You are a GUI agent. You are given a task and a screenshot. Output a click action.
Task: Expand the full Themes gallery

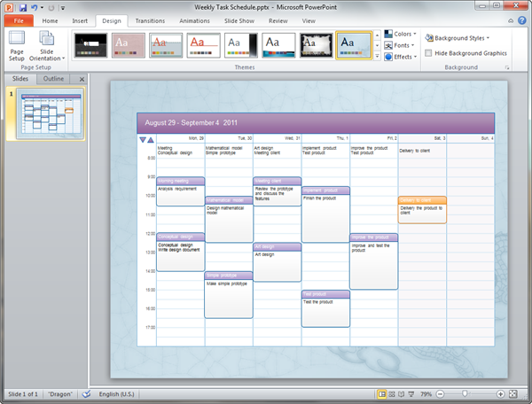(378, 57)
